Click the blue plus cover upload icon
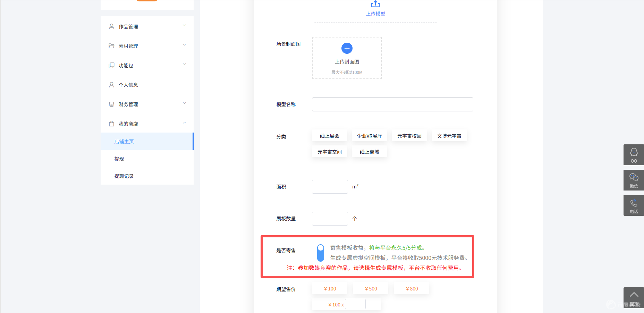The height and width of the screenshot is (313, 644). coord(347,48)
